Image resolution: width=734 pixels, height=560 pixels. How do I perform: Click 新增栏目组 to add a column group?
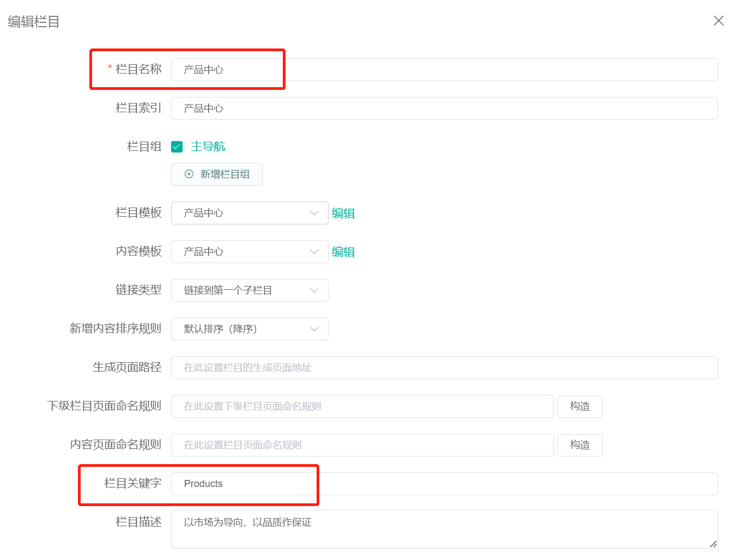(x=216, y=174)
